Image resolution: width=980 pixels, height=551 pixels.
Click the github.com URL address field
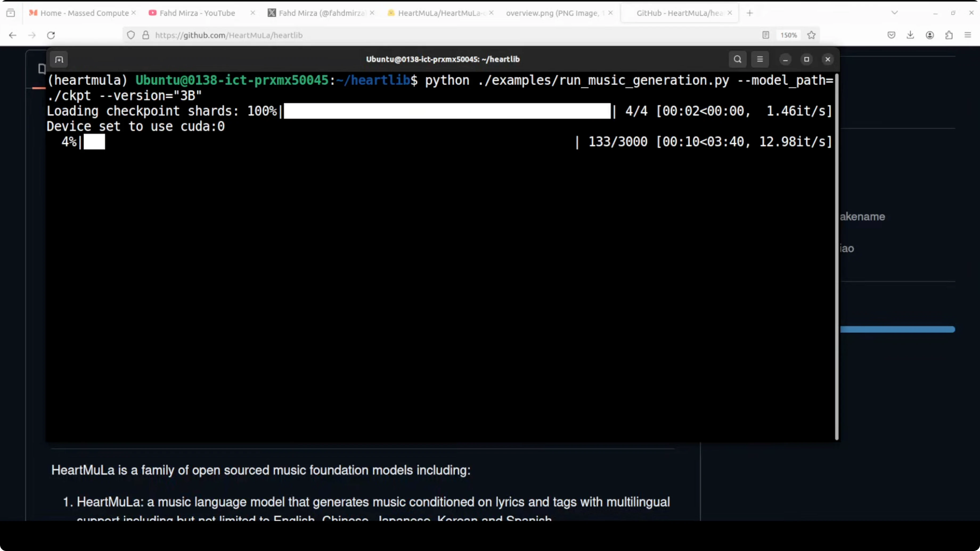[418, 35]
